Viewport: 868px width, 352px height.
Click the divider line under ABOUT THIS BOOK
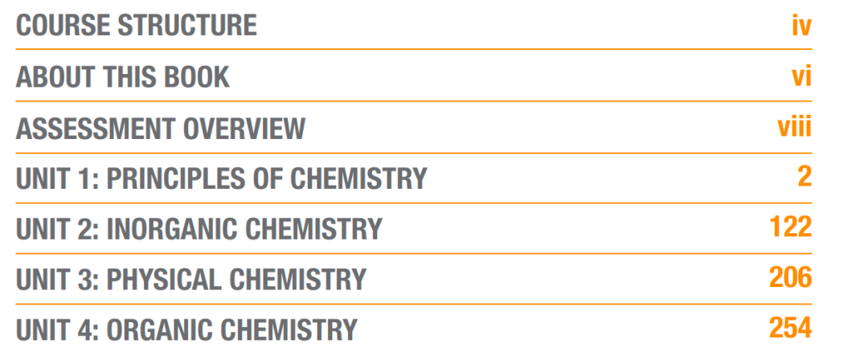point(414,101)
